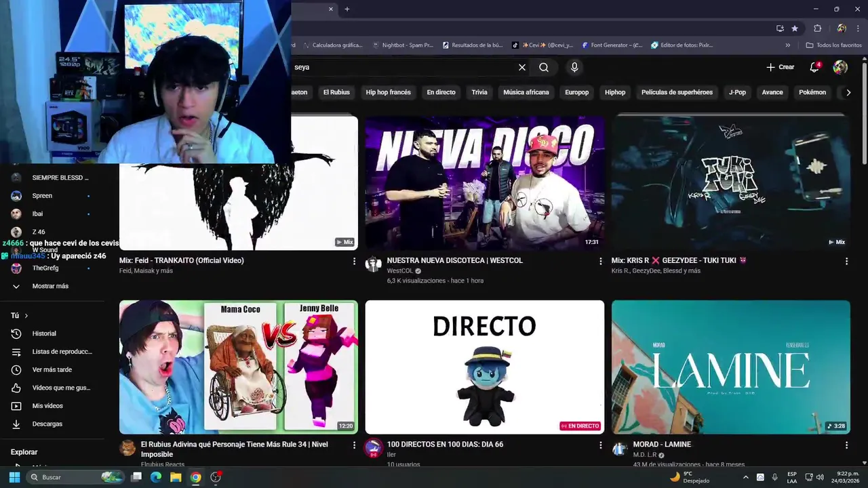The width and height of the screenshot is (868, 488).
Task: Open the Font Generator bookmark
Action: tap(612, 45)
